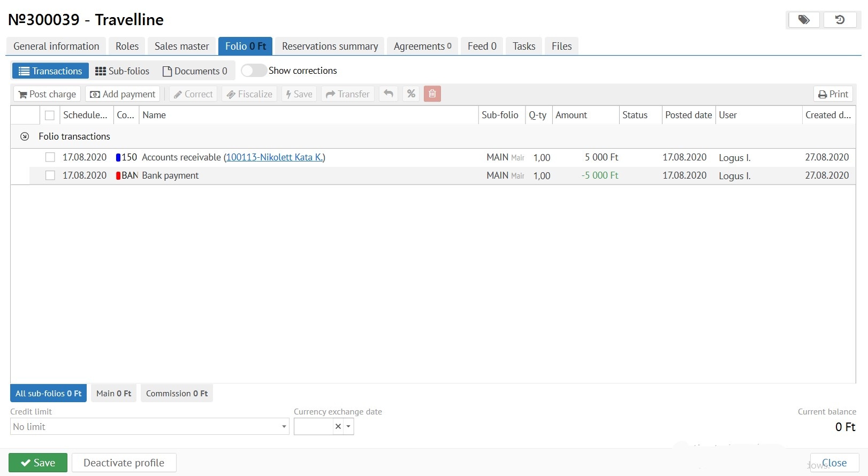Click the Deactivate profile button
868x476 pixels.
click(124, 463)
